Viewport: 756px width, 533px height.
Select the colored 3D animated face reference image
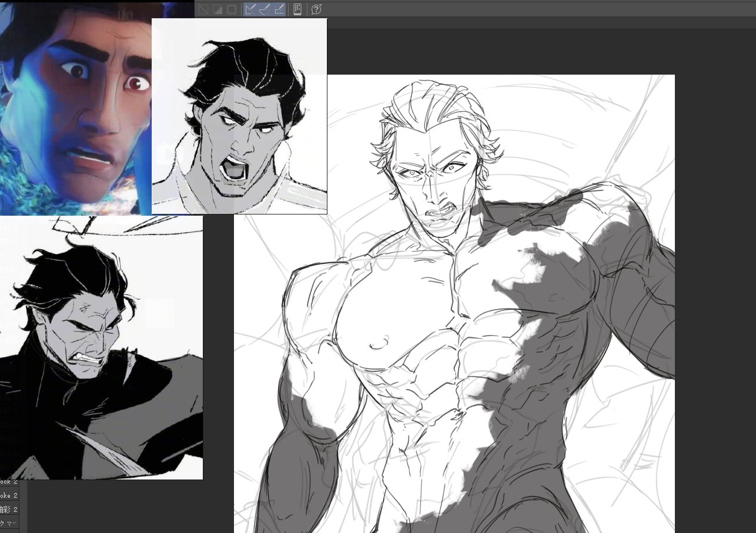tap(76, 108)
